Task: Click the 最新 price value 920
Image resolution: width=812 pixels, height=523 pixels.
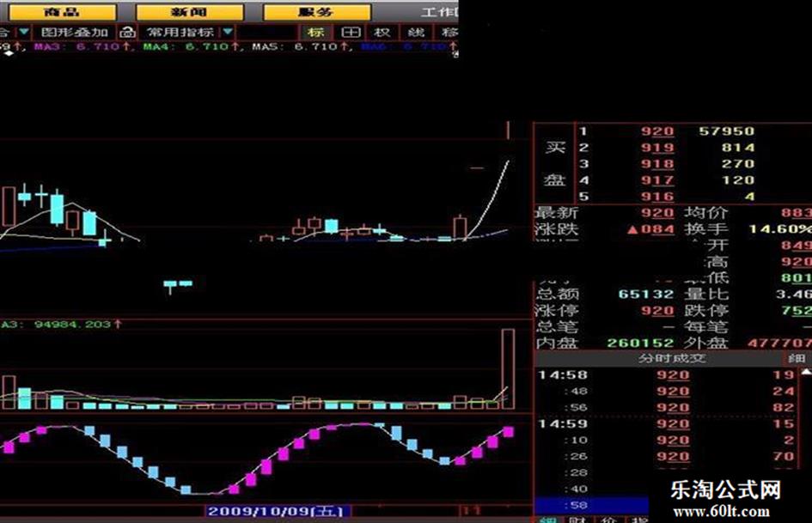Action: point(657,213)
